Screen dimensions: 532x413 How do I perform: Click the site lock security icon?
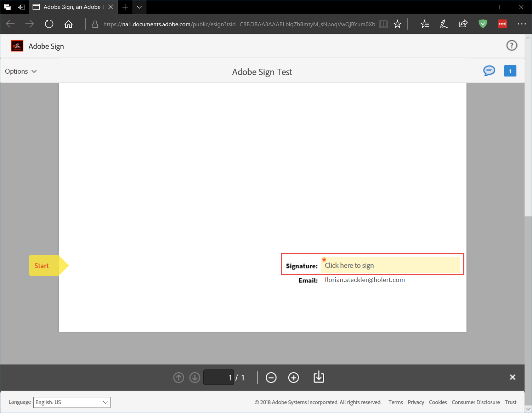[95, 24]
